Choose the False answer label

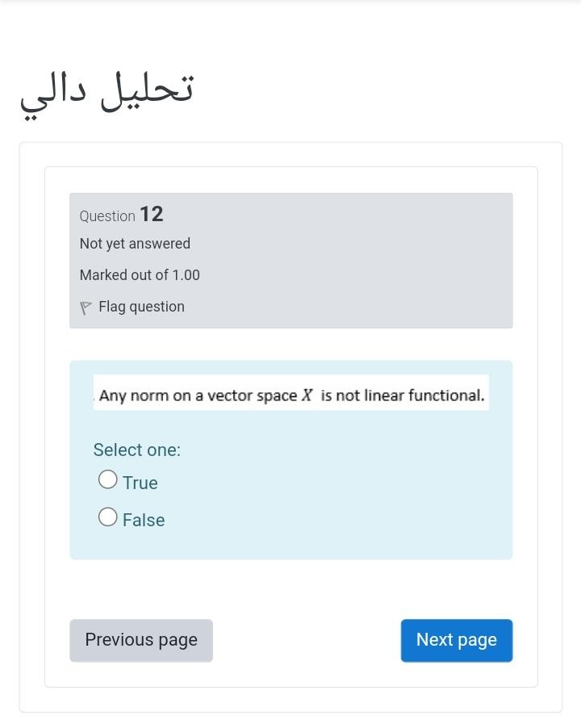coord(144,520)
